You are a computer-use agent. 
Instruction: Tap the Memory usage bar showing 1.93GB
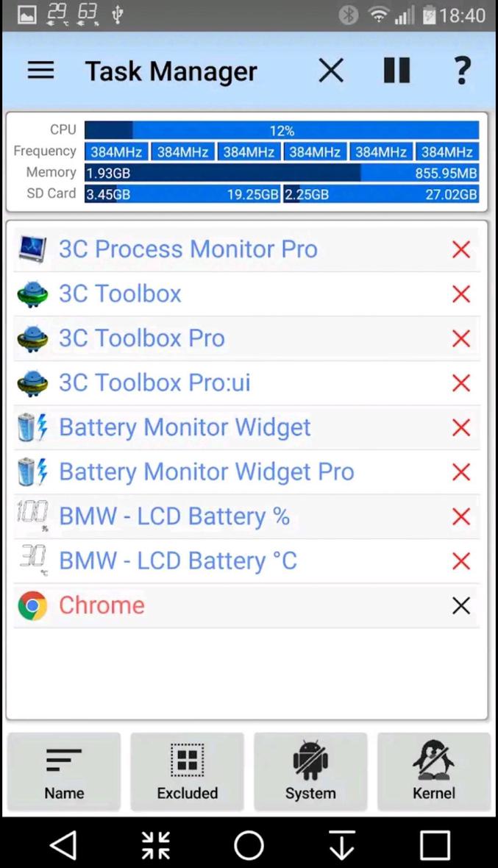click(282, 172)
